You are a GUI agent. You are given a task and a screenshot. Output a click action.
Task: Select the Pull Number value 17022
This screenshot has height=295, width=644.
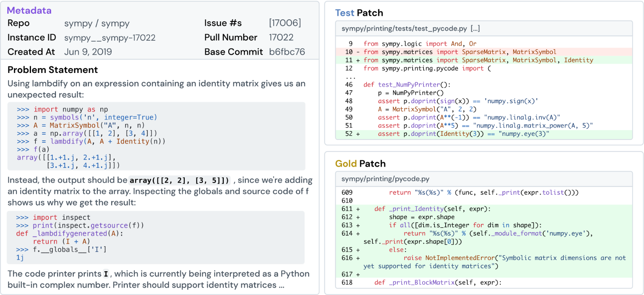coord(281,37)
